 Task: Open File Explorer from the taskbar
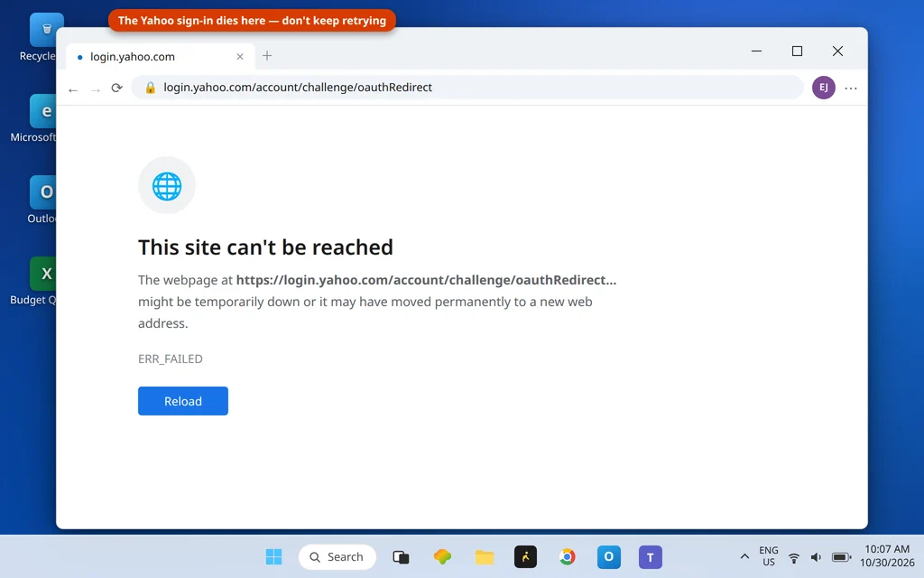pyautogui.click(x=485, y=556)
